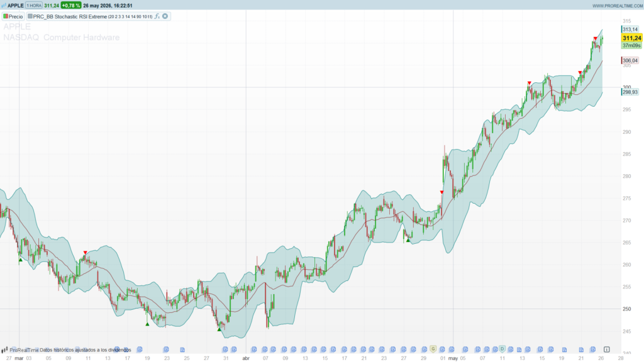Click the topmost red sell signal near 311
644x362 pixels.
tap(595, 38)
